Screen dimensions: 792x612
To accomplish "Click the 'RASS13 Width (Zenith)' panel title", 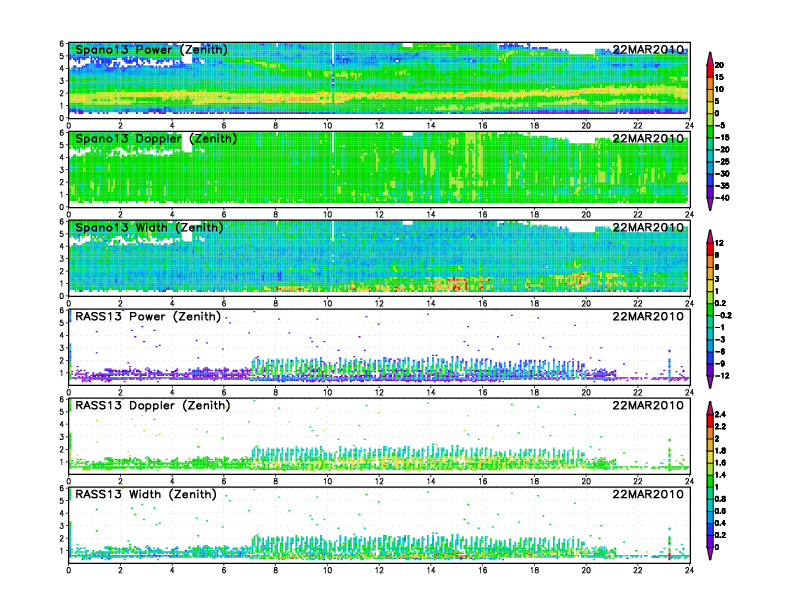I will 145,494.
